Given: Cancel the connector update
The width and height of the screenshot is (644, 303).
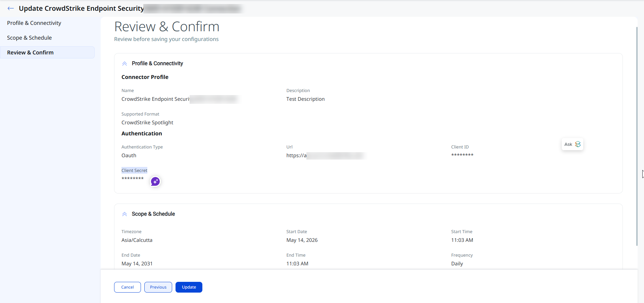Looking at the screenshot, I should click(x=128, y=287).
